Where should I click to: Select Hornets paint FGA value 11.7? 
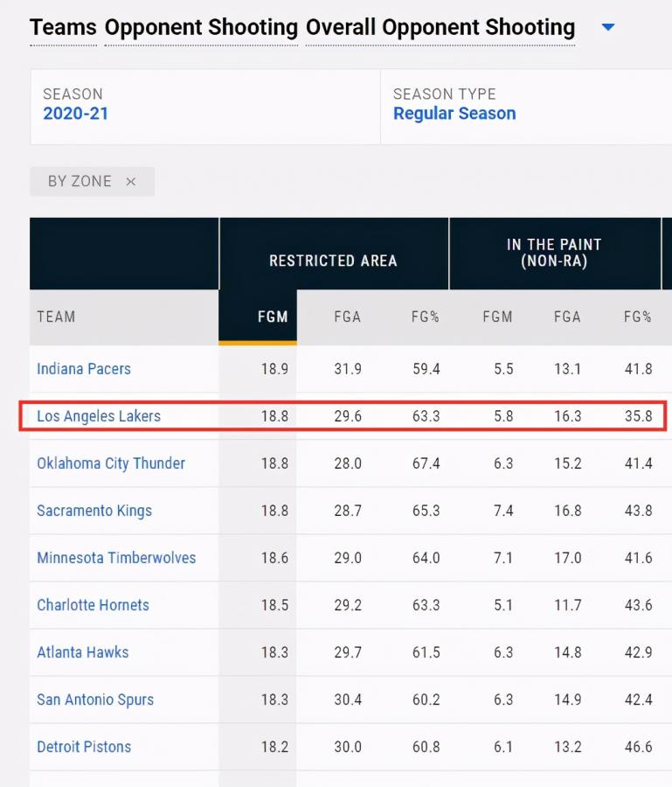tap(567, 605)
